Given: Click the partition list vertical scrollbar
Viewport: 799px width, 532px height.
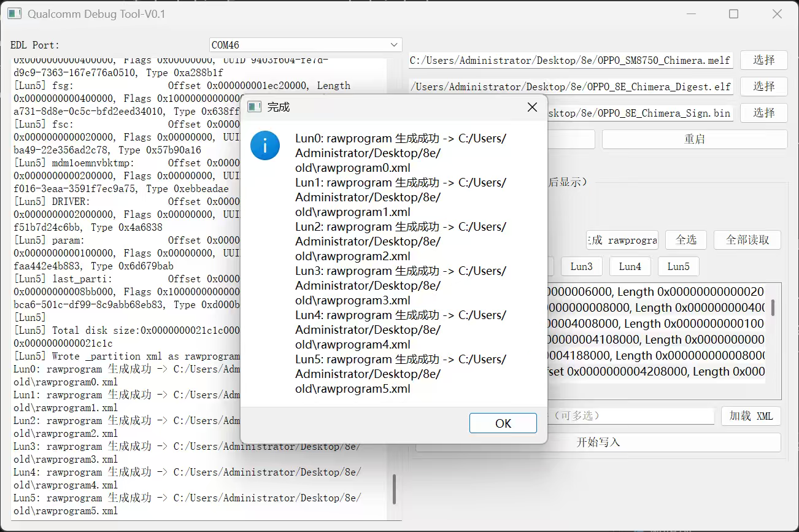Looking at the screenshot, I should pyautogui.click(x=773, y=307).
